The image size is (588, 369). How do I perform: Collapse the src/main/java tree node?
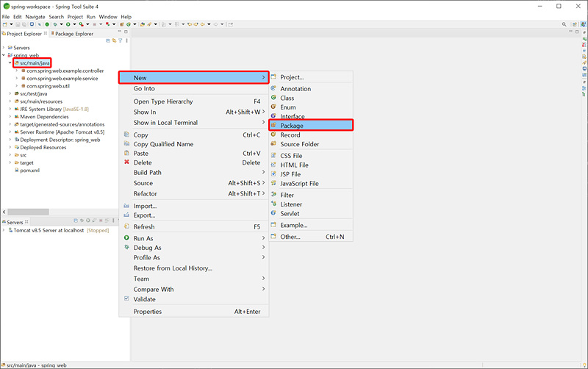coord(10,63)
